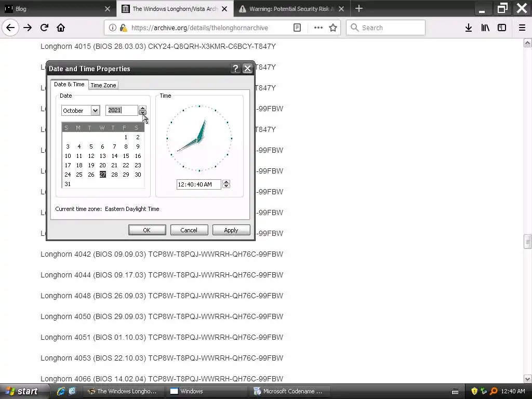This screenshot has height=399, width=532.
Task: Click the 12:40 AM taskbar clock
Action: coord(513,391)
